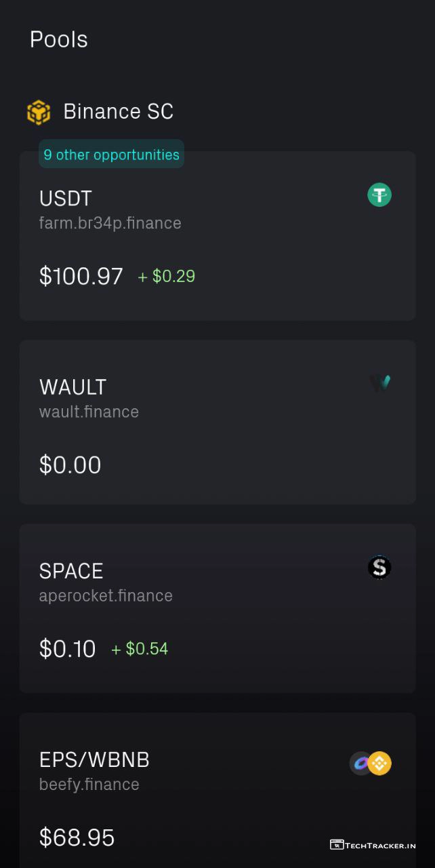Click the TechTracker watermark icon

pos(337,845)
